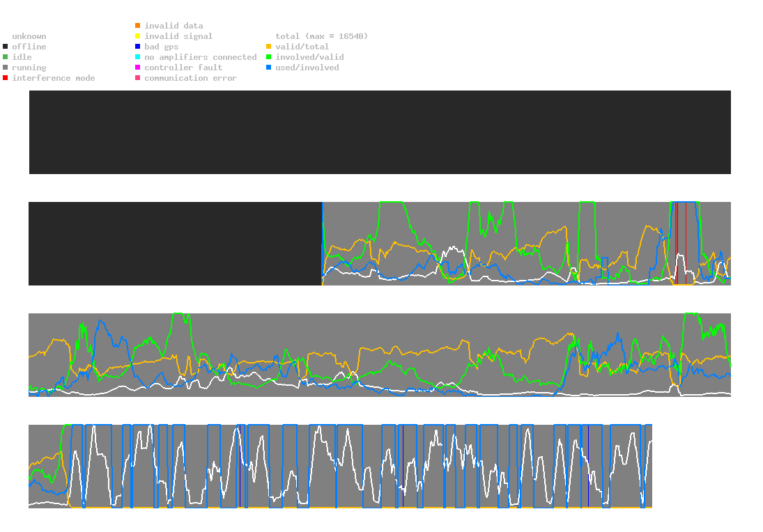Click the blue bad gps legend swatch

138,47
